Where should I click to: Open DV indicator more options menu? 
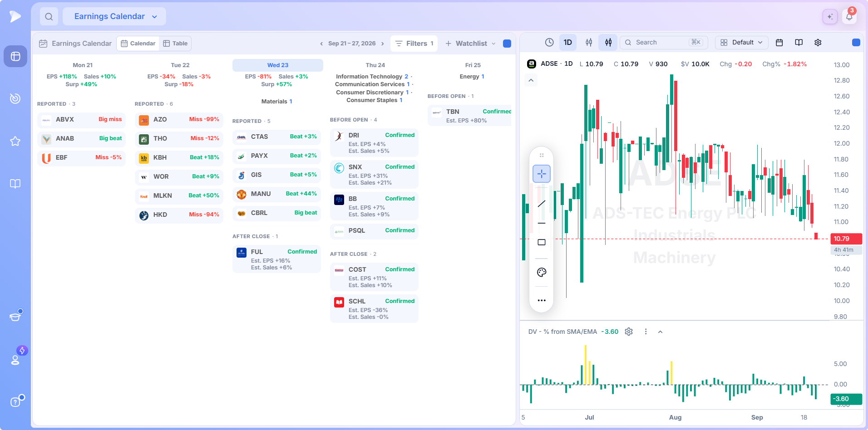(646, 332)
